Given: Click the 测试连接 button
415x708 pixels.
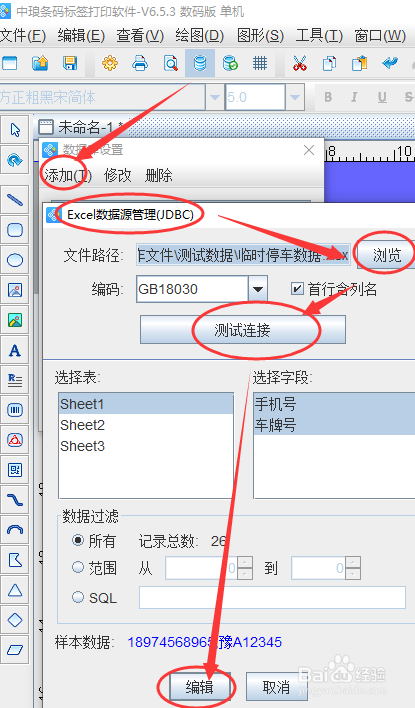Looking at the screenshot, I should [242, 330].
